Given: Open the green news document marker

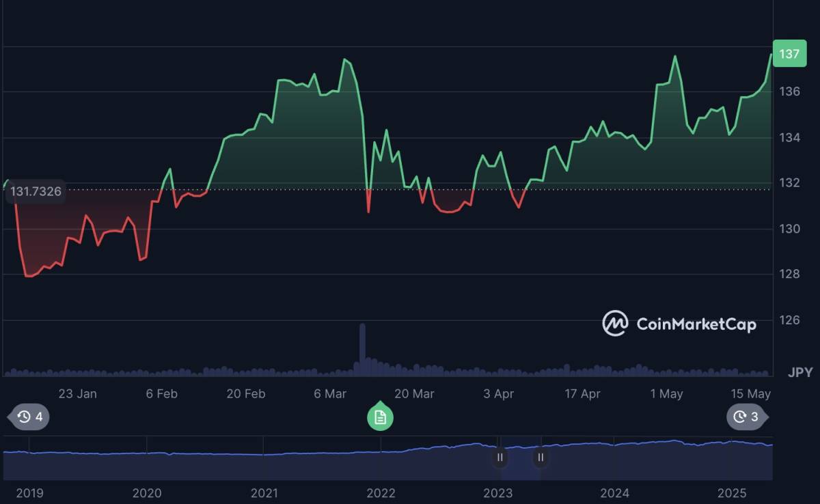Looking at the screenshot, I should (380, 417).
